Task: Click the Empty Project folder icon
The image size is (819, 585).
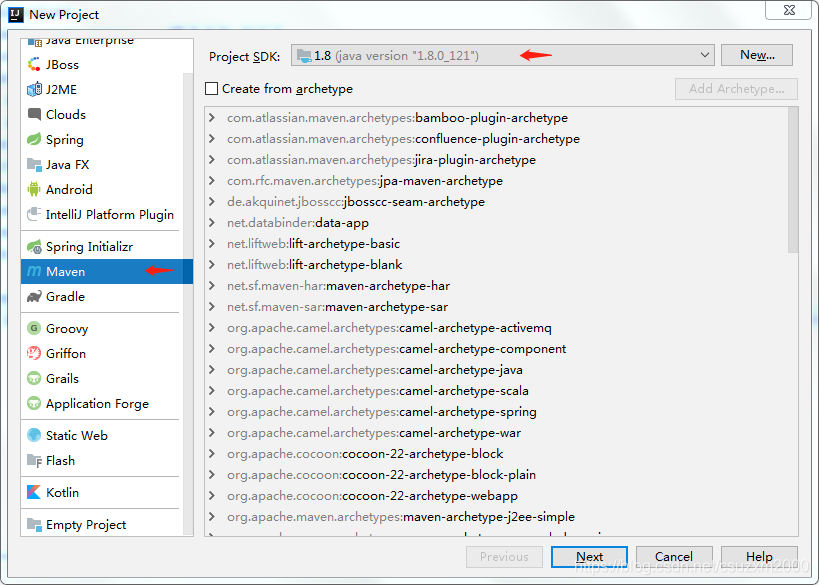Action: 34,524
